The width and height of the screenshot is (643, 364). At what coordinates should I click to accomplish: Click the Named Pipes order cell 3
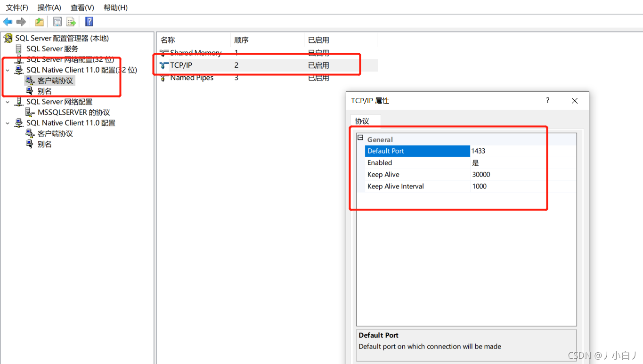(x=236, y=78)
